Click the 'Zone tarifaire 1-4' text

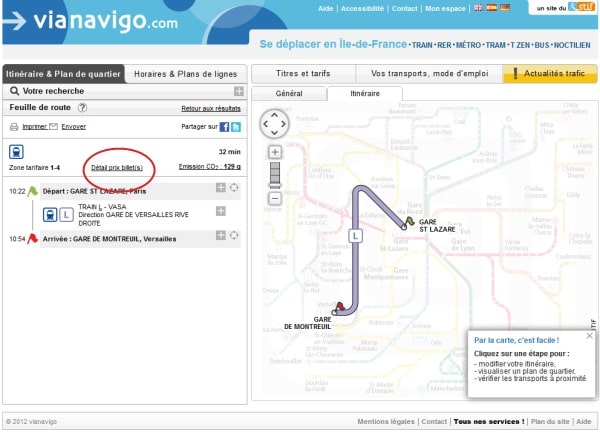pyautogui.click(x=34, y=168)
